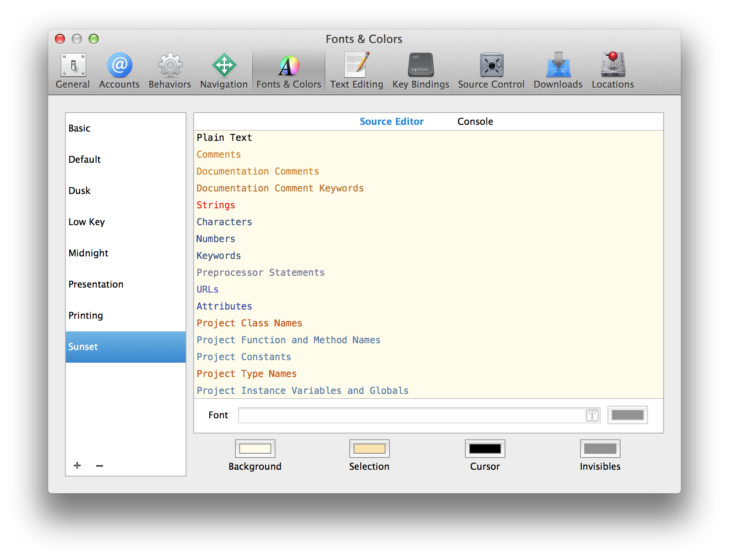This screenshot has height=560, width=729.
Task: Open the Text Editing preferences pane
Action: [x=356, y=70]
